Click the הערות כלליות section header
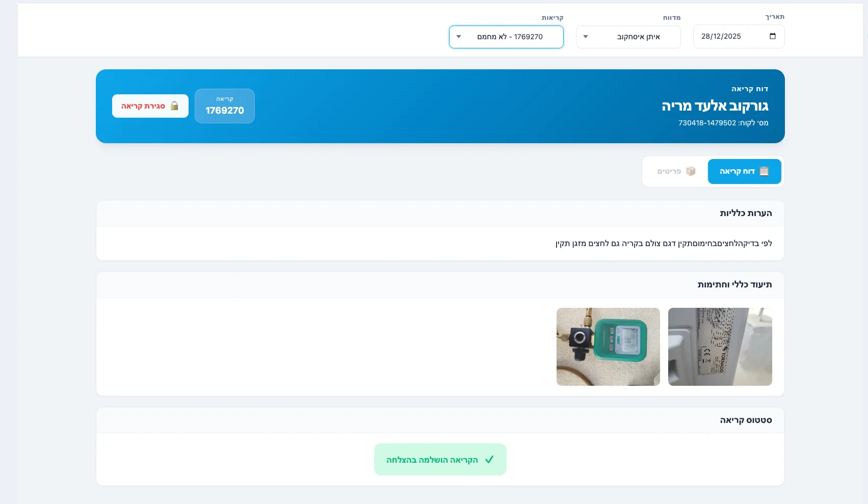Screen dimensions: 868x504 [746, 213]
